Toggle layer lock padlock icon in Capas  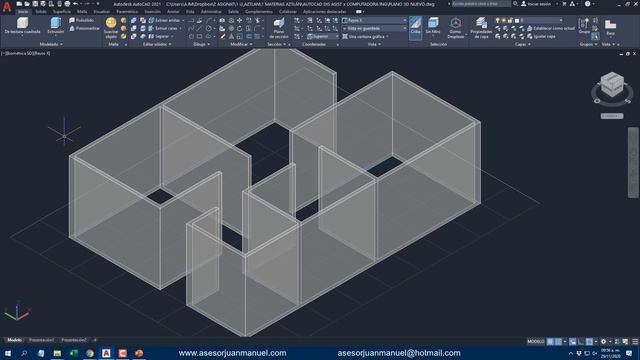tap(510, 20)
